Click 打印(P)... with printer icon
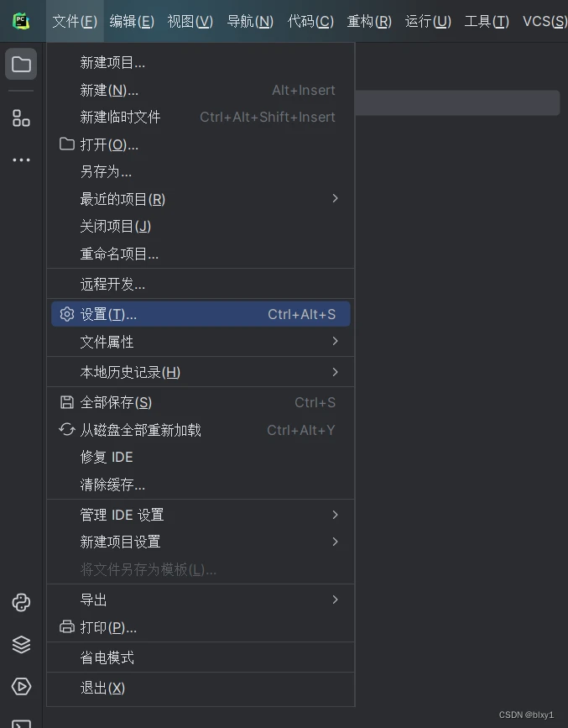Viewport: 568px width, 728px height. (x=201, y=627)
